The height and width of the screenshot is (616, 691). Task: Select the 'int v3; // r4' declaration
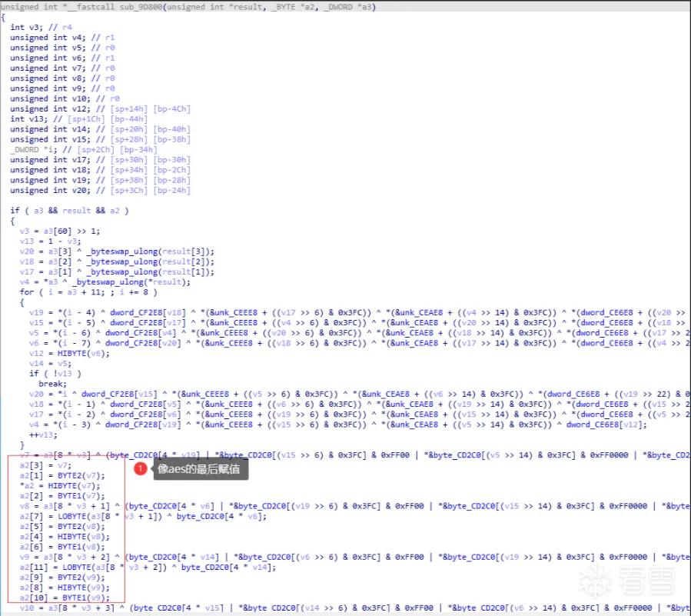41,28
